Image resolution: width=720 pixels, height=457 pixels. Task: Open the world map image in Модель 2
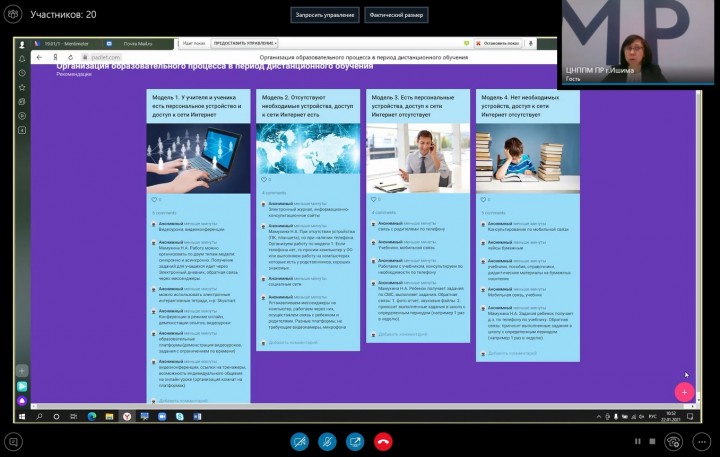pyautogui.click(x=308, y=148)
